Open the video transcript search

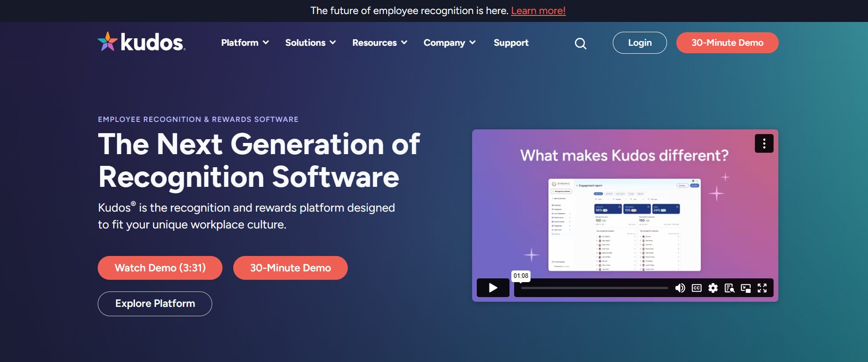[729, 288]
